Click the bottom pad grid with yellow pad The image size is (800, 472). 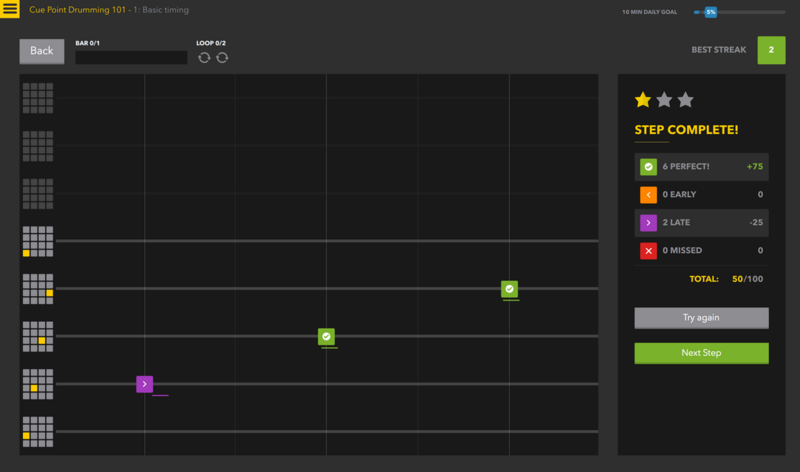(38, 431)
